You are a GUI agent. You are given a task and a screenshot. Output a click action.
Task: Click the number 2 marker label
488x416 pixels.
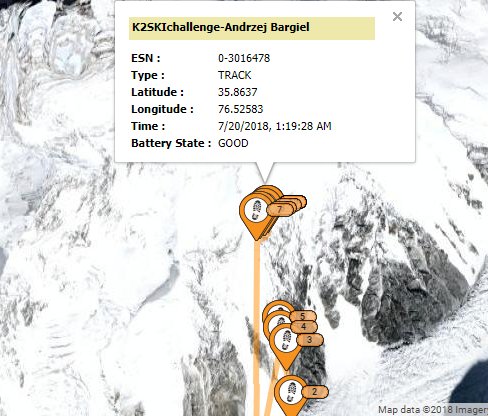(315, 391)
